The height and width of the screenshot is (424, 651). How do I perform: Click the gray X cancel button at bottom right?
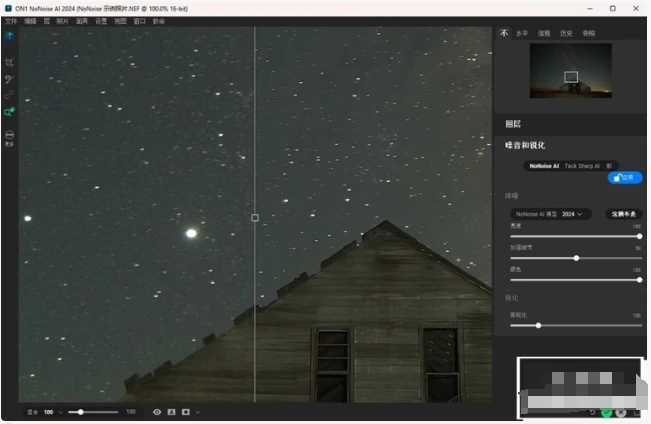(x=621, y=412)
